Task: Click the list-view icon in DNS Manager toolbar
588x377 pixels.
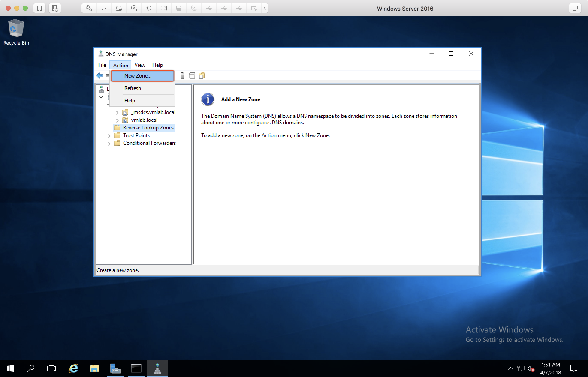Action: click(x=192, y=76)
